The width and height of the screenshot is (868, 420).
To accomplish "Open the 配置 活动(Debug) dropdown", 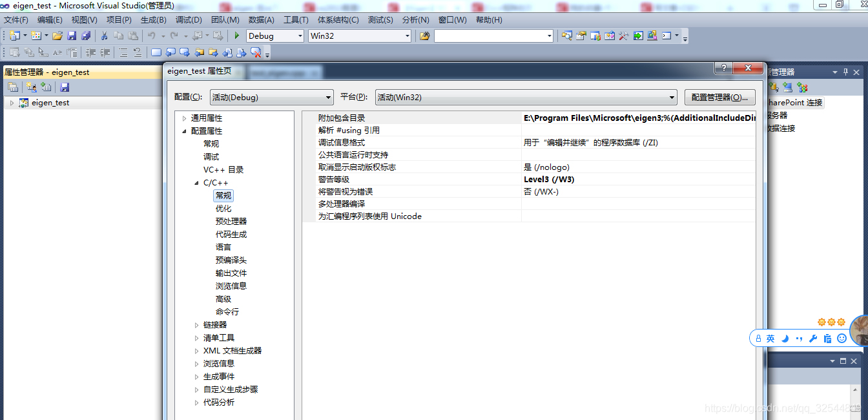I will click(271, 98).
